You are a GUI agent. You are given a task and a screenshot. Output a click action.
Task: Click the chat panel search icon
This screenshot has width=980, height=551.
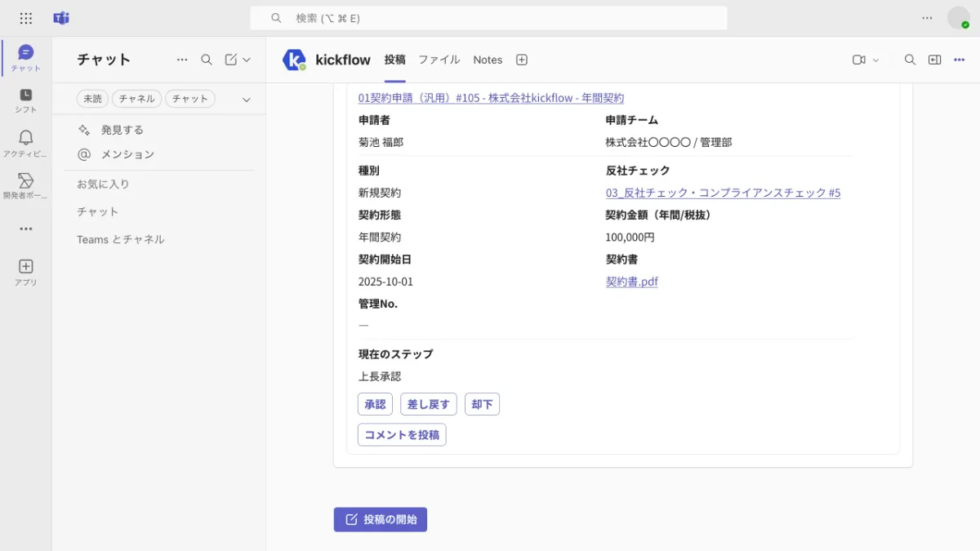[207, 60]
